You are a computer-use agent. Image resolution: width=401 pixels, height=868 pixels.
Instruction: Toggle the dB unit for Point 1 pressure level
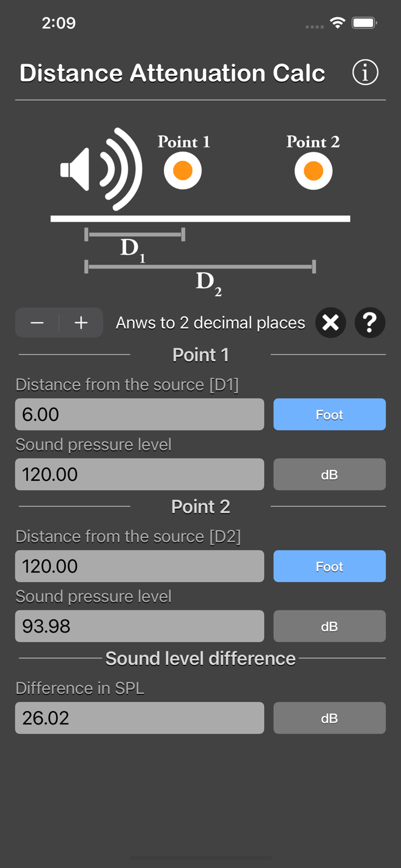329,474
